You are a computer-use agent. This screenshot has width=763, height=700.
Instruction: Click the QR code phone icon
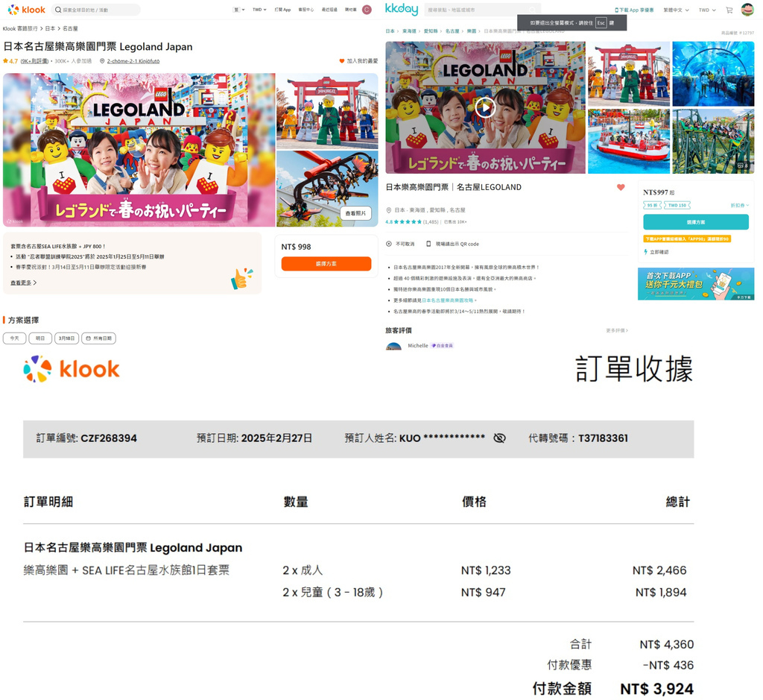pyautogui.click(x=428, y=244)
